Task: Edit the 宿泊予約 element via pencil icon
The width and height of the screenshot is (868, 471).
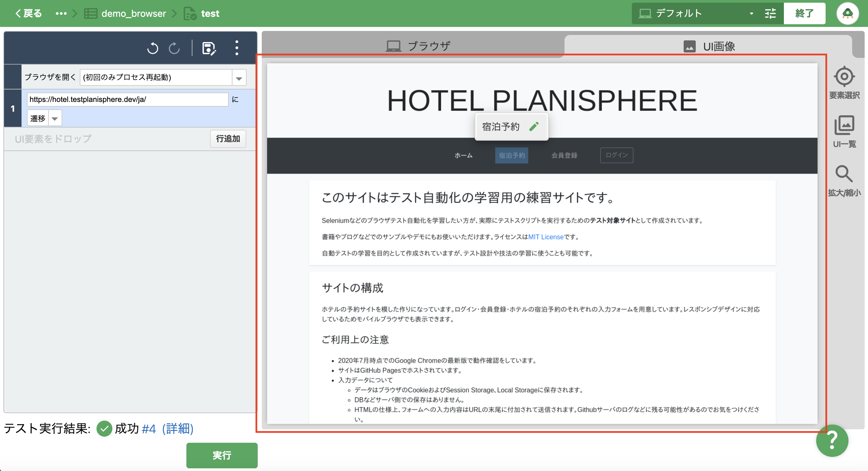Action: click(535, 126)
